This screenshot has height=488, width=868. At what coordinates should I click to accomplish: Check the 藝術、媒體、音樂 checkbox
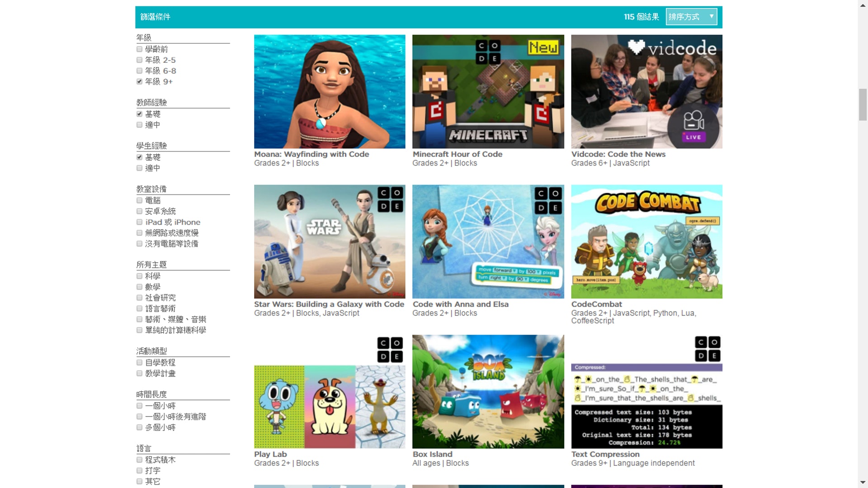coord(139,319)
